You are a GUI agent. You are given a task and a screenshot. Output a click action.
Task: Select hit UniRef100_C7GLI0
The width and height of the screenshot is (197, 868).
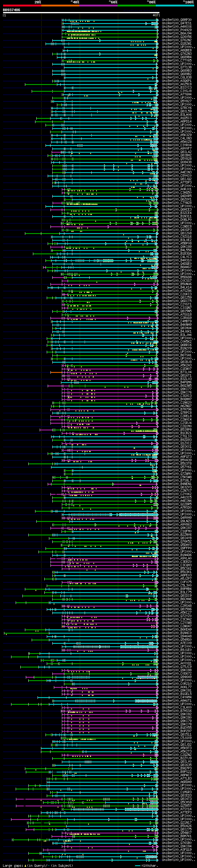pos(177,436)
